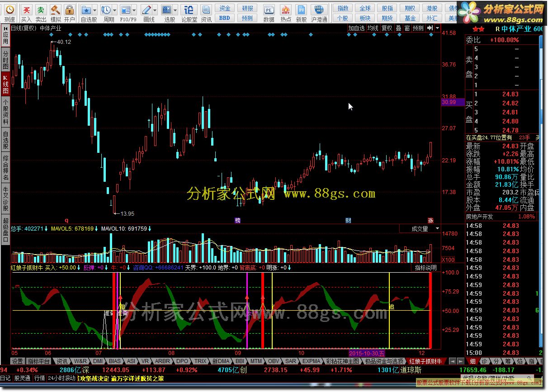Click the 资金 toolbar button
This screenshot has height=392, width=548.
(x=225, y=8)
